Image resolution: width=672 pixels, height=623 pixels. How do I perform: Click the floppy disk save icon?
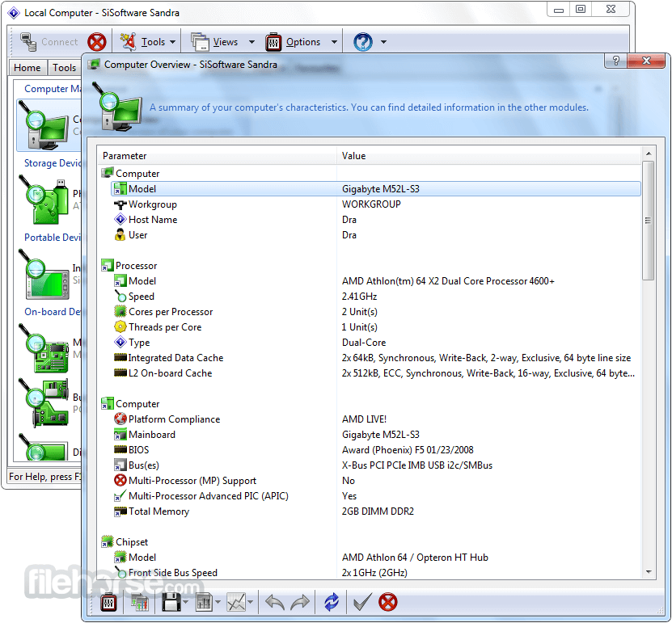[171, 603]
